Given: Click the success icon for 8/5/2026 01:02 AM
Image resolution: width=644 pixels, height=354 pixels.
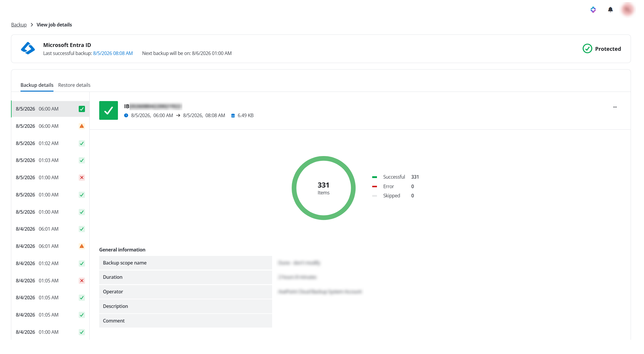Looking at the screenshot, I should point(82,144).
